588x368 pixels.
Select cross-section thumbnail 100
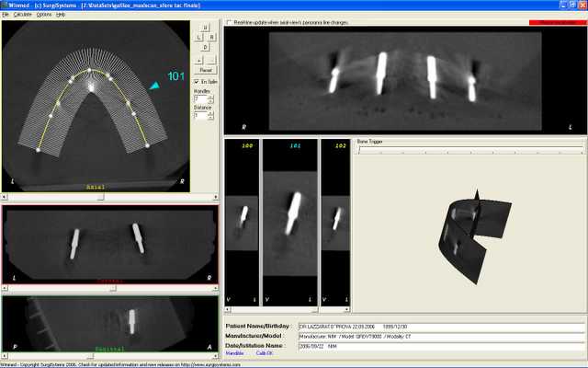coord(242,223)
